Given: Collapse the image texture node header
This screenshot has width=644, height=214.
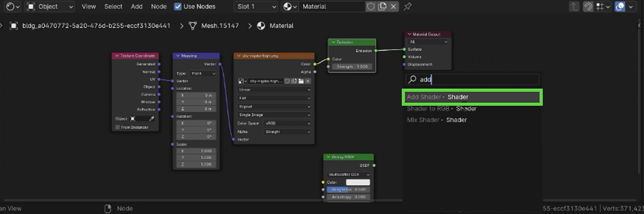Looking at the screenshot, I should pyautogui.click(x=239, y=55).
